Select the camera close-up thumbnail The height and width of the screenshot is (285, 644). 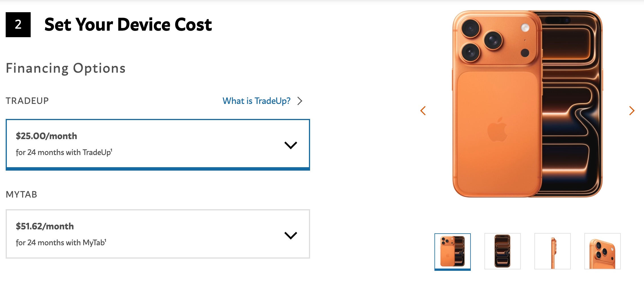coord(603,251)
